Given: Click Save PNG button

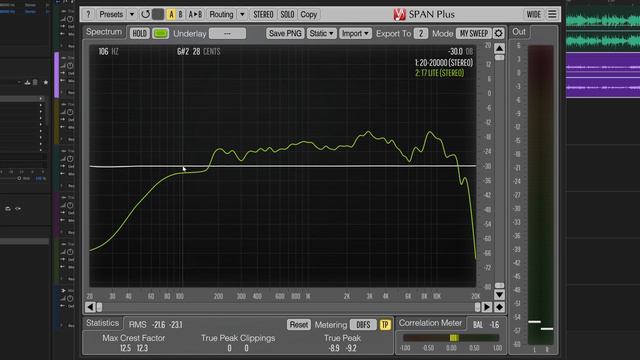Looking at the screenshot, I should click(x=285, y=33).
